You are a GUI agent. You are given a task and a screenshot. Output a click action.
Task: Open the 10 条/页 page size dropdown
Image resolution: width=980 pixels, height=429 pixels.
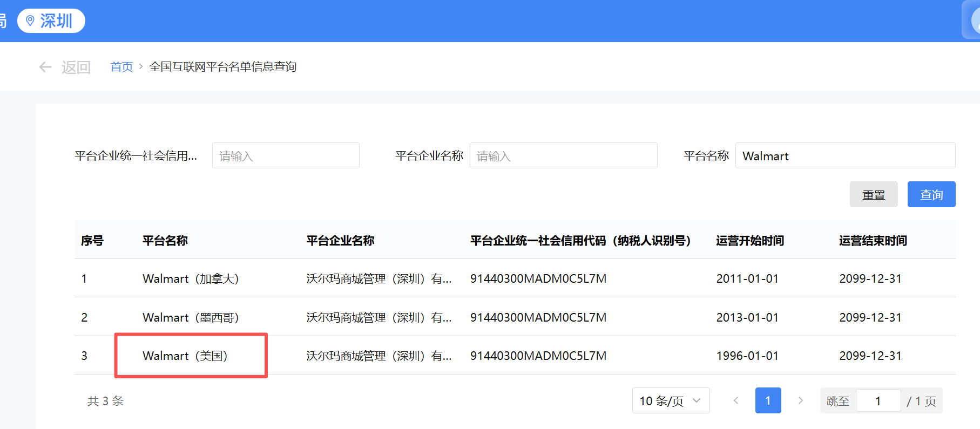671,400
